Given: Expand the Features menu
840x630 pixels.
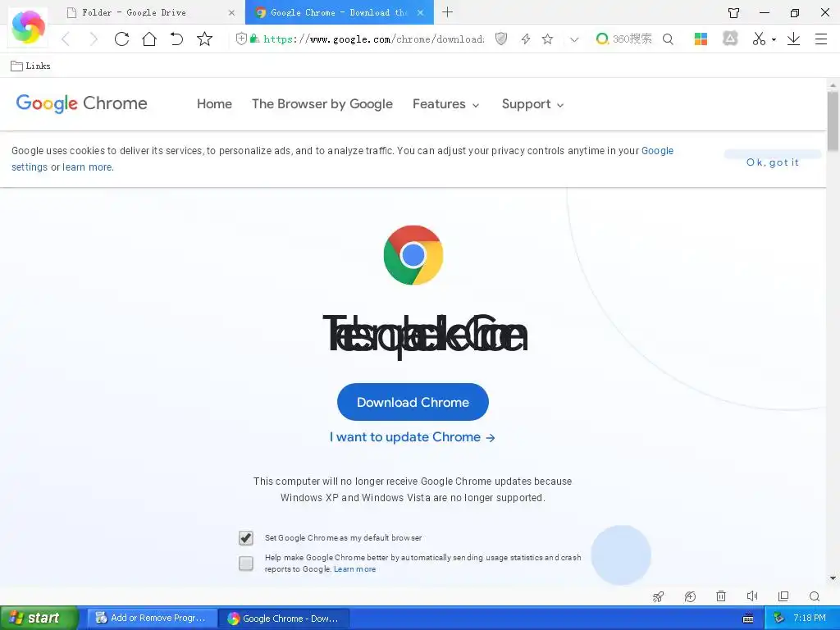Looking at the screenshot, I should (445, 104).
